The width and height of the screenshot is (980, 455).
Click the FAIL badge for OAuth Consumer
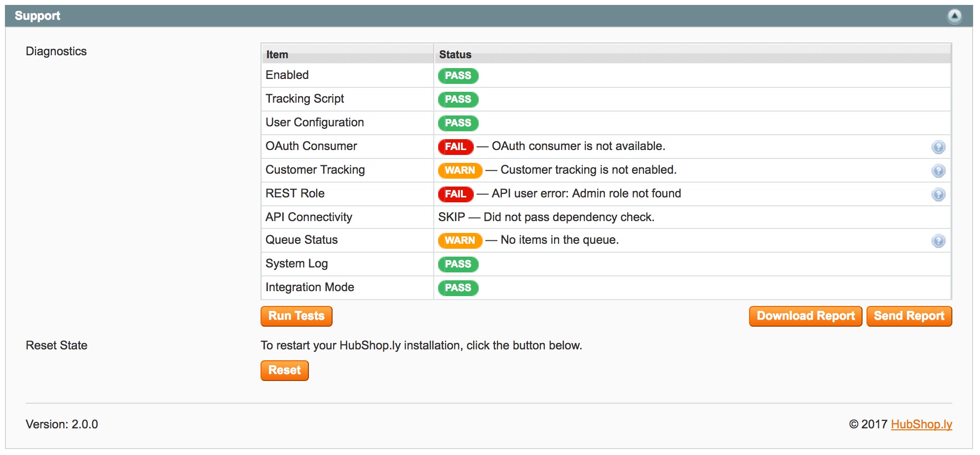(x=455, y=147)
